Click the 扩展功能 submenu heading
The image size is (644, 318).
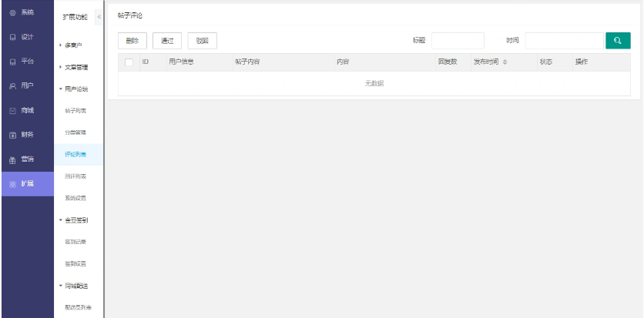[75, 17]
